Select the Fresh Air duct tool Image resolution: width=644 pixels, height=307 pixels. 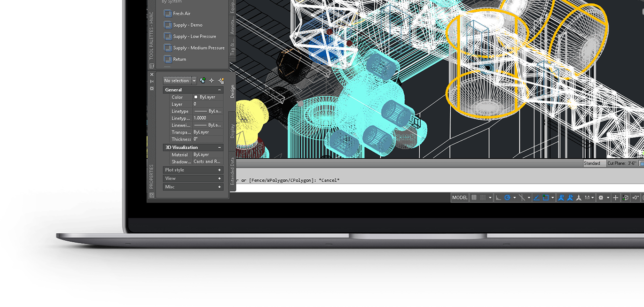pyautogui.click(x=181, y=14)
